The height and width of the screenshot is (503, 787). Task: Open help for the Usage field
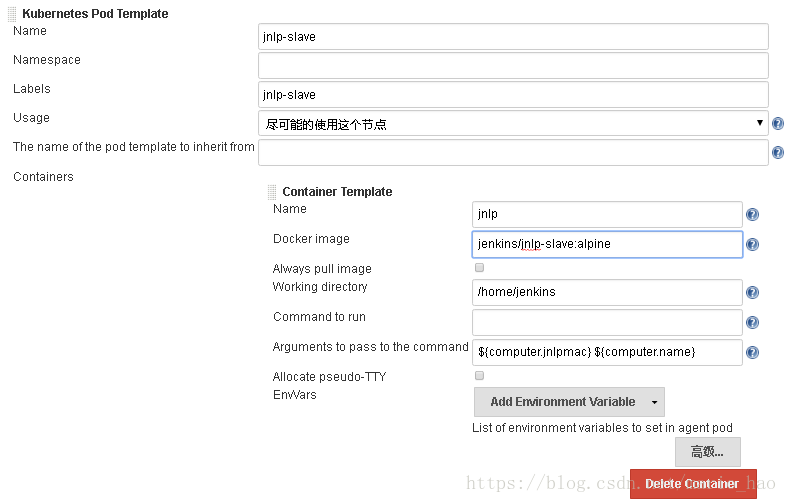(x=777, y=123)
